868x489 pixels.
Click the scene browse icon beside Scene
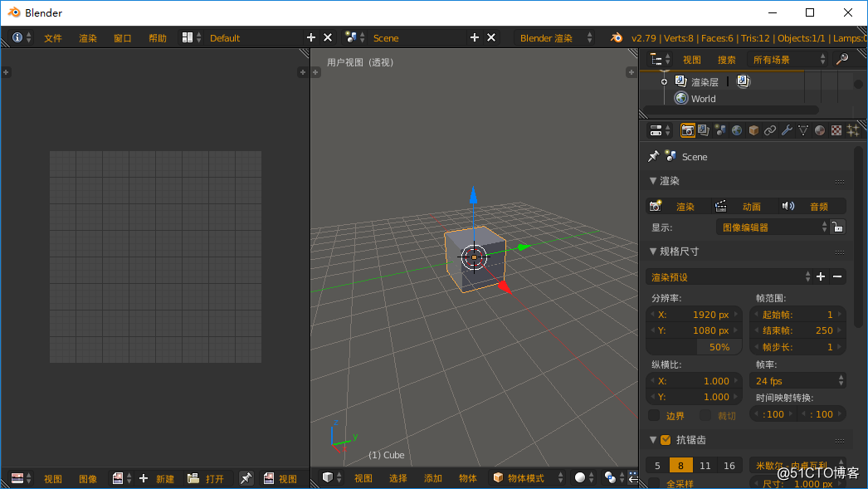[354, 37]
